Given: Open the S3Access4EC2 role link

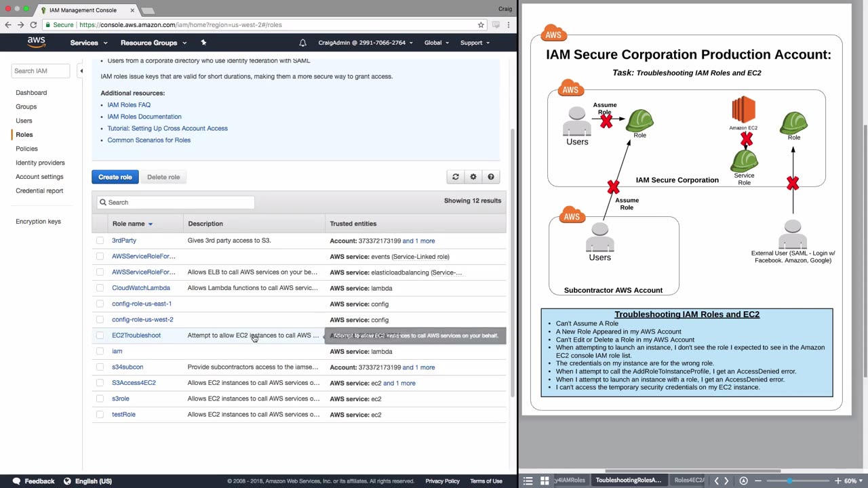Looking at the screenshot, I should [x=134, y=383].
